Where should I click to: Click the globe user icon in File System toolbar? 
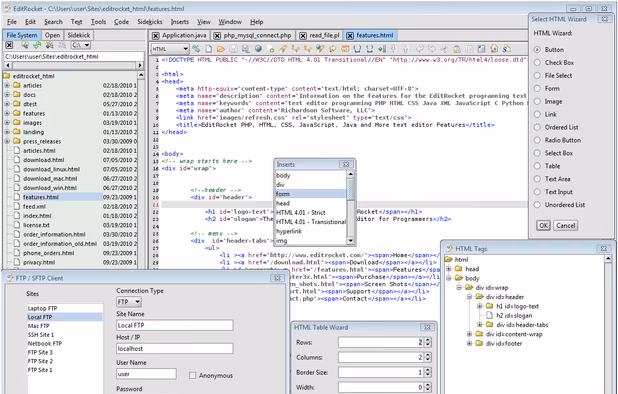pos(25,45)
